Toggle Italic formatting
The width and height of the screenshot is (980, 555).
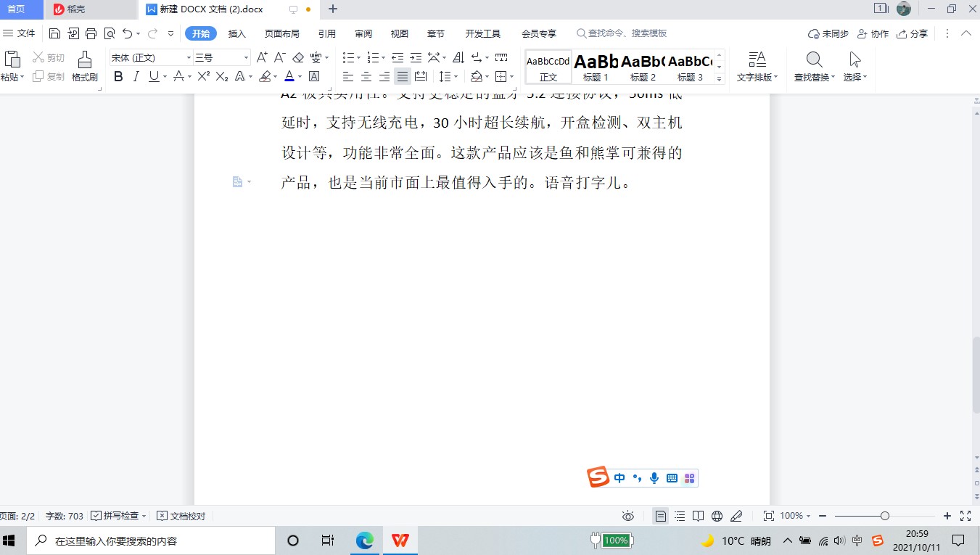[x=136, y=76]
